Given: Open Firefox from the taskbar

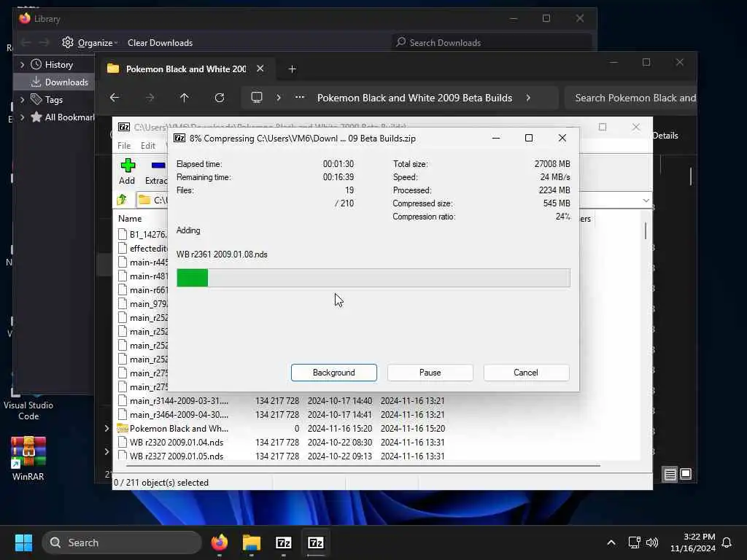Looking at the screenshot, I should pyautogui.click(x=220, y=542).
